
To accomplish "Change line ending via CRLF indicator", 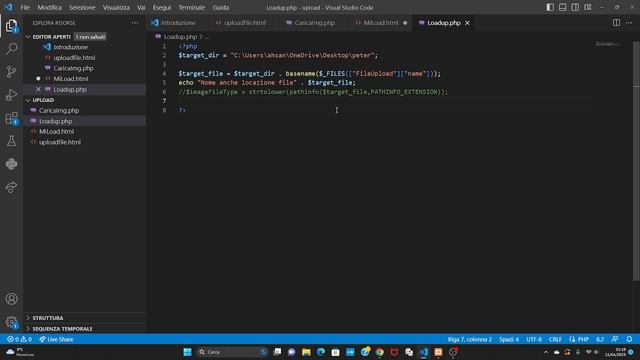I will pos(555,340).
